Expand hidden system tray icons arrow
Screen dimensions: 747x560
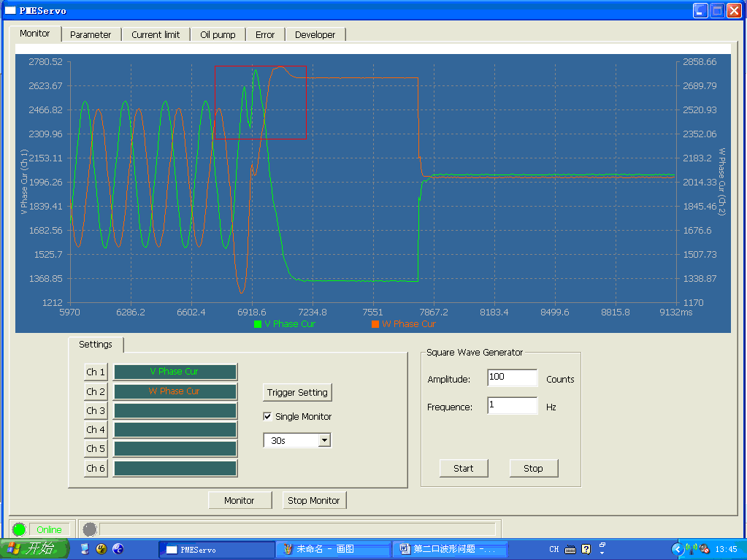pyautogui.click(x=677, y=549)
